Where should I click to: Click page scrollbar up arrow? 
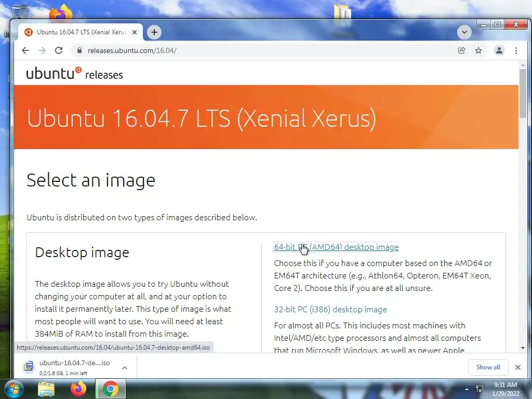523,65
